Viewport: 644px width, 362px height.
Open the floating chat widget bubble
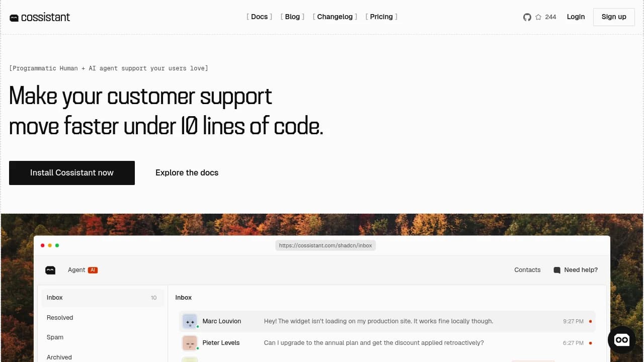(x=622, y=340)
